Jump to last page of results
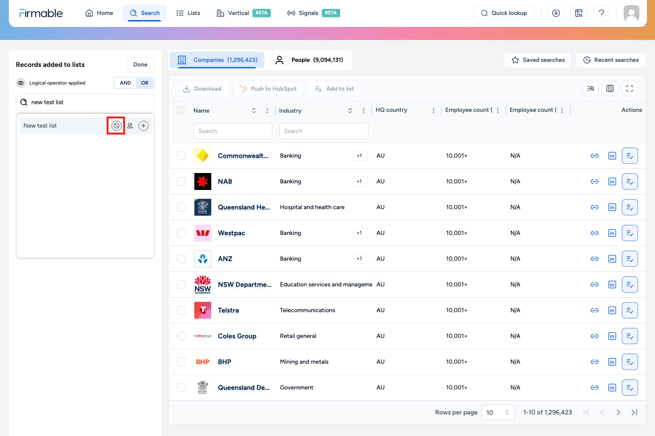This screenshot has height=436, width=655. tap(635, 413)
